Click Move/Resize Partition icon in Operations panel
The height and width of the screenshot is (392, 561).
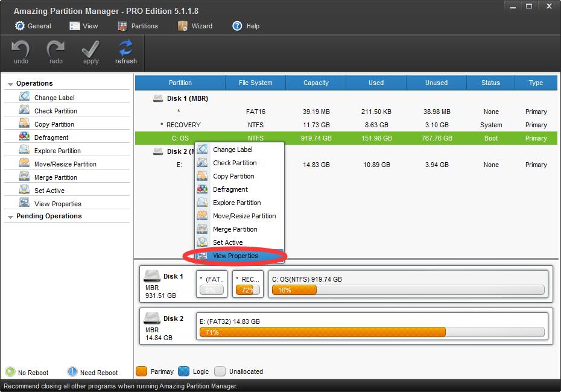click(24, 163)
